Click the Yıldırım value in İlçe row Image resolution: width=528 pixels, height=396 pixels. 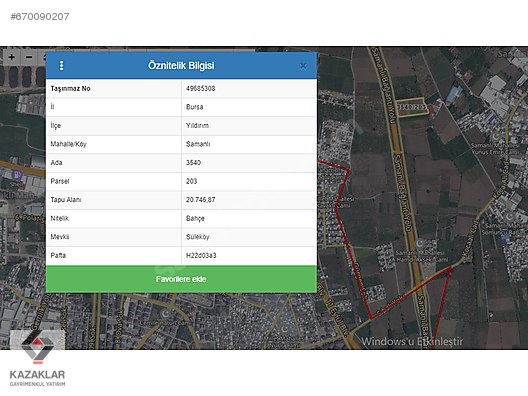point(197,126)
